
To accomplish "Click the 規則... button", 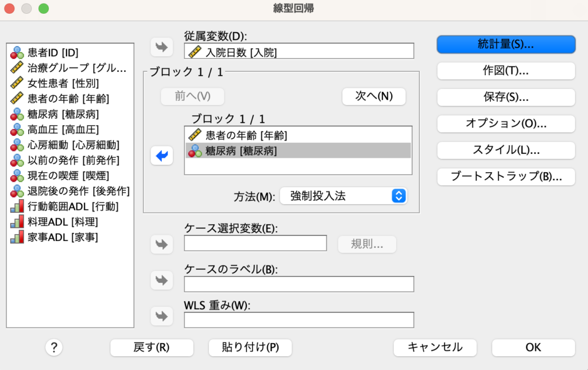I will click(x=367, y=244).
